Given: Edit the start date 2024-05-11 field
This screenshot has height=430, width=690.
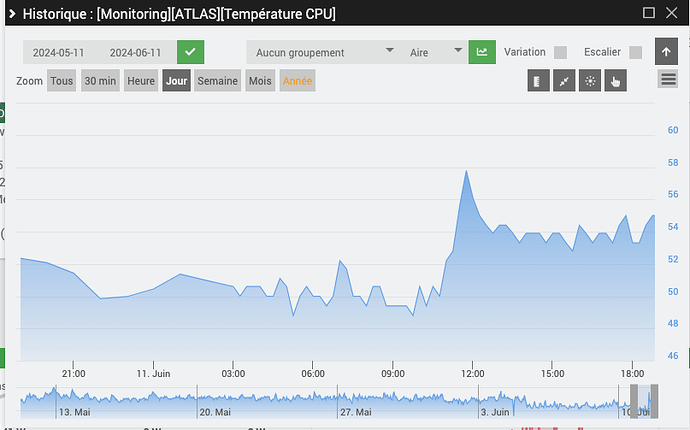Looking at the screenshot, I should coord(59,52).
